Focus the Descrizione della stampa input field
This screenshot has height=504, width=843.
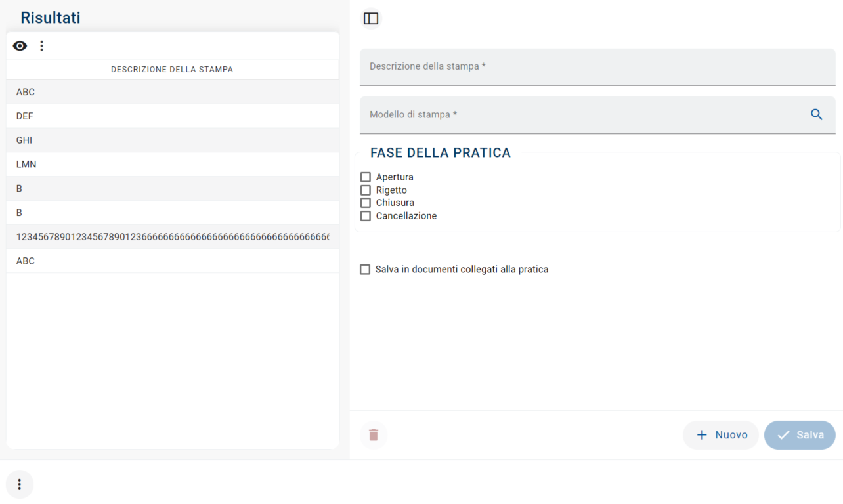coord(597,67)
